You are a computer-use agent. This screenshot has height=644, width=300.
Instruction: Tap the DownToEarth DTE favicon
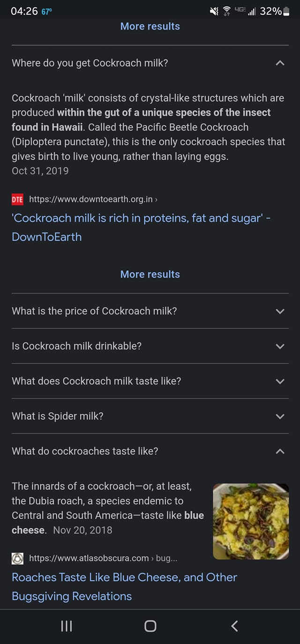tap(17, 199)
